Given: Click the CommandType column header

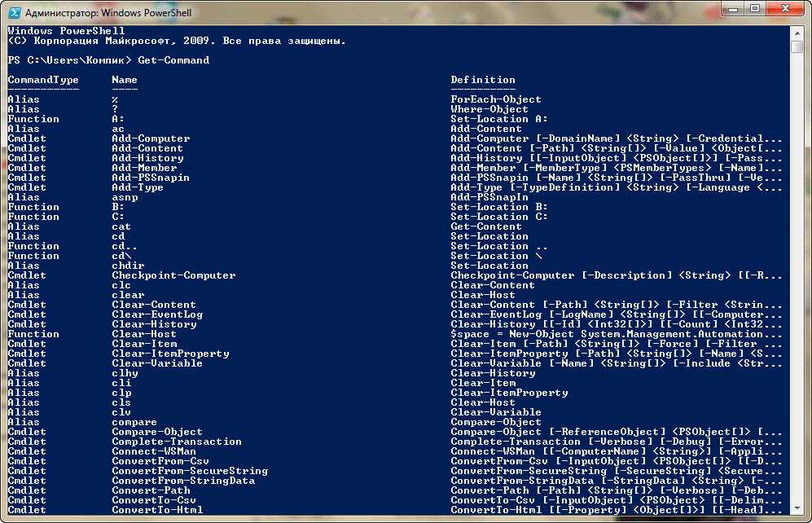Looking at the screenshot, I should pyautogui.click(x=43, y=80).
